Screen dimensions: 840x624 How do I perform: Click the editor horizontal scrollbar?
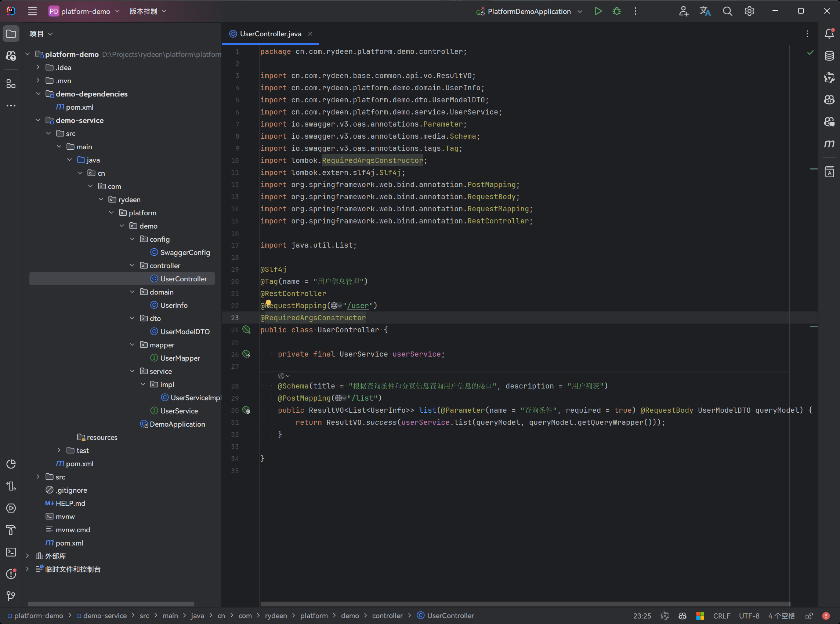[x=525, y=604]
